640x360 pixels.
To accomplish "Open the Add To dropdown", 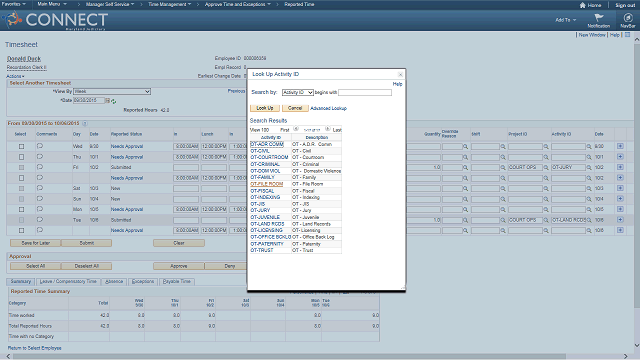I will 565,20.
